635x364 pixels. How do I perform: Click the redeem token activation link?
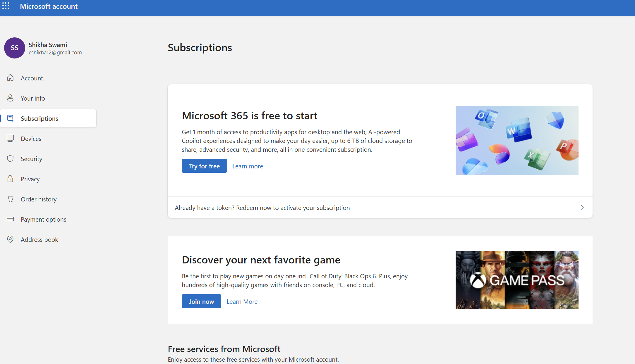click(x=262, y=208)
